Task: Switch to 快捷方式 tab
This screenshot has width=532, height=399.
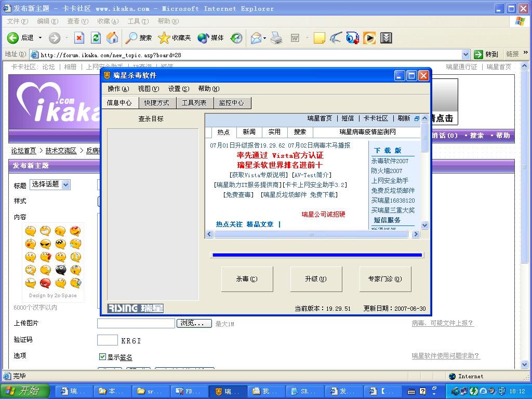Action: pyautogui.click(x=156, y=102)
